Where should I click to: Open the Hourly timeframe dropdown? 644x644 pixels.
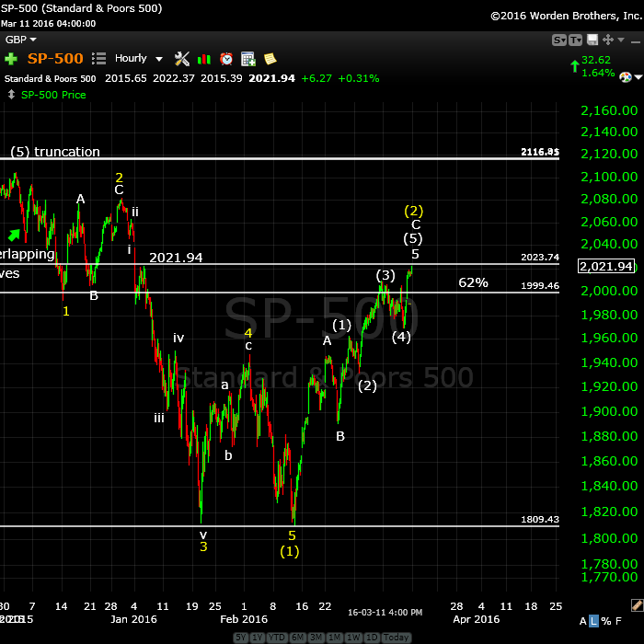click(138, 58)
